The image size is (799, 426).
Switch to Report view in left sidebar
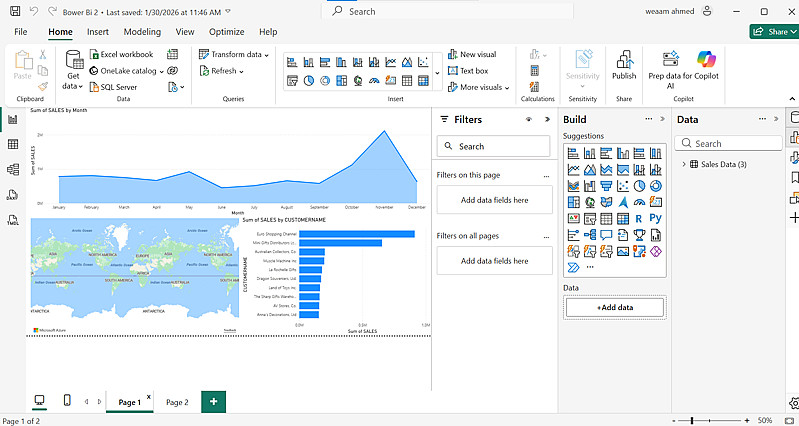[13, 119]
